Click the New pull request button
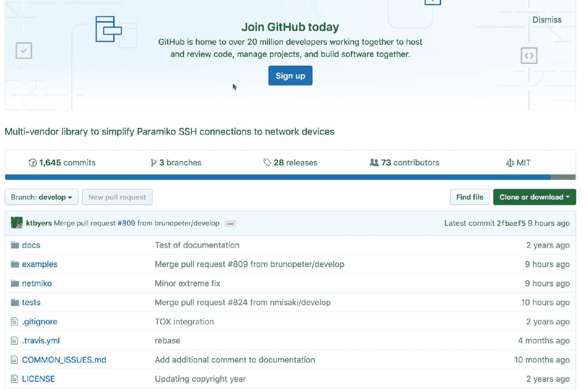This screenshot has height=390, width=588. tap(117, 197)
